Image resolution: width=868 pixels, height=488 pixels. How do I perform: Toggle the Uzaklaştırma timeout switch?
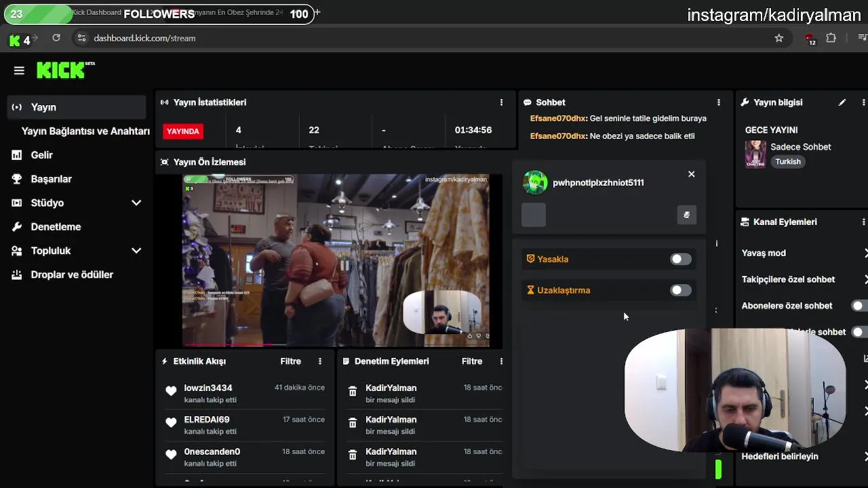[680, 290]
